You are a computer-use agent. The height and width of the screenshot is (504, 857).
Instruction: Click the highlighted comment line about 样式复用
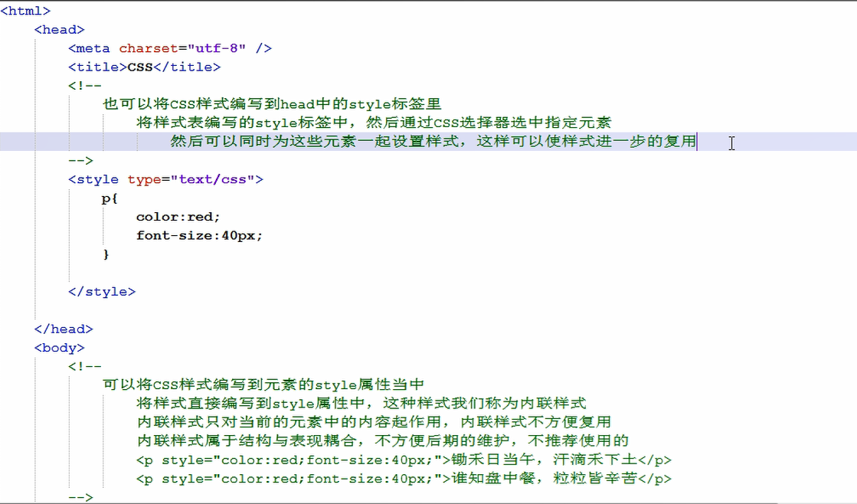pos(429,141)
